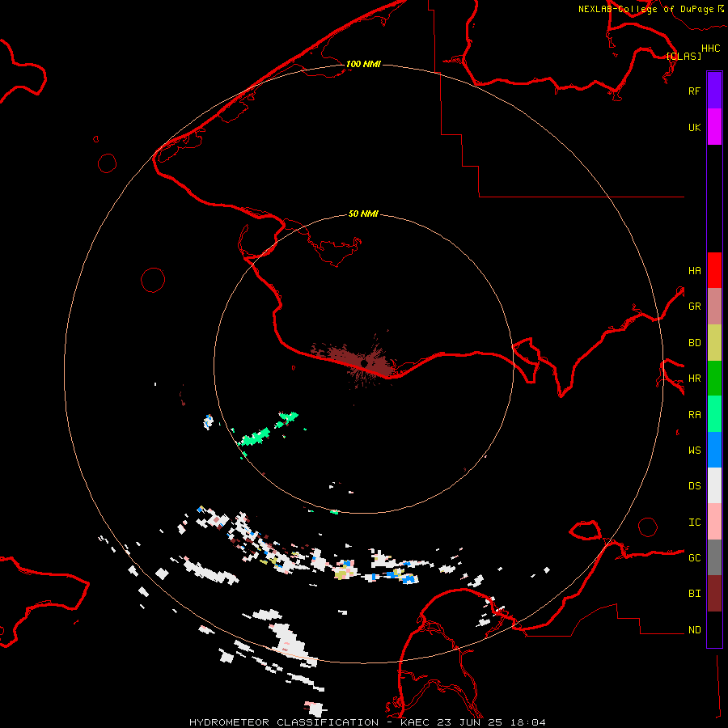This screenshot has height=728, width=728.
Task: Click the black radar site dot
Action: click(x=365, y=363)
